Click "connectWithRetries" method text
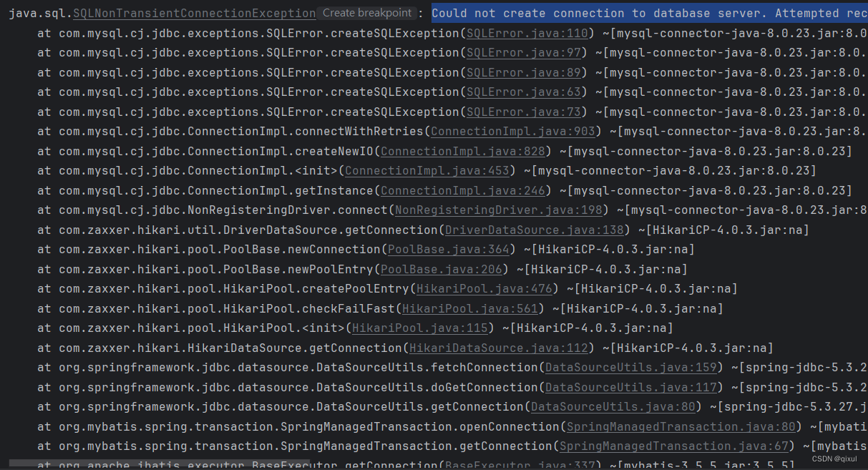This screenshot has height=470, width=868. 359,132
